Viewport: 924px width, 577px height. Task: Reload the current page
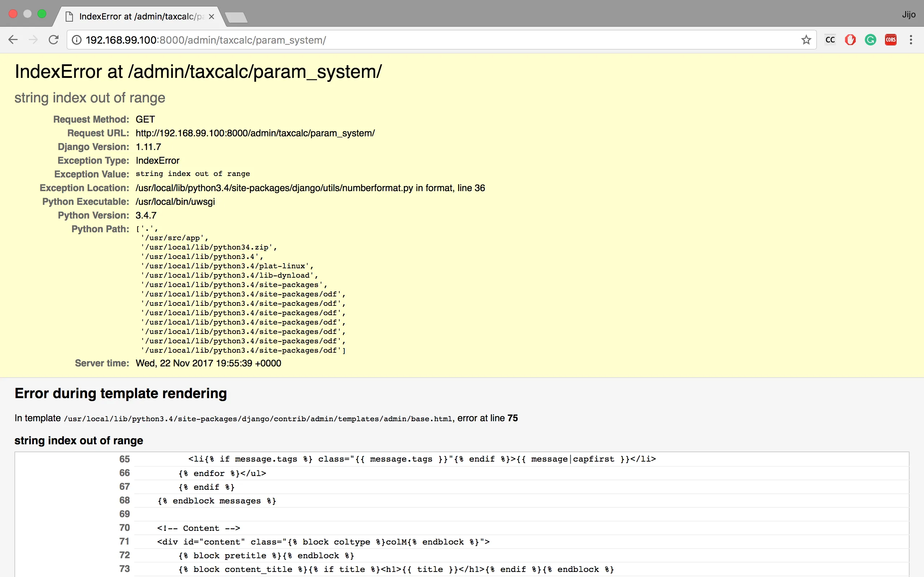[53, 40]
